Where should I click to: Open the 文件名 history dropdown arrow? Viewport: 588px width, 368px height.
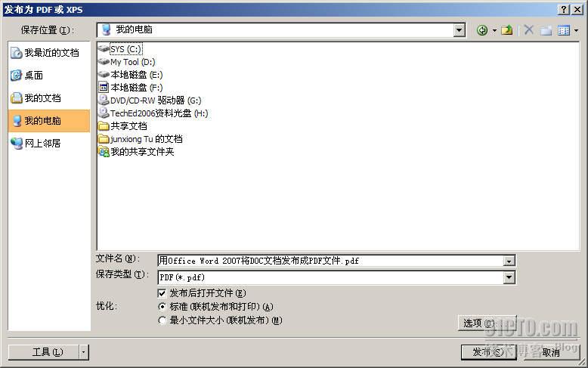tap(509, 261)
